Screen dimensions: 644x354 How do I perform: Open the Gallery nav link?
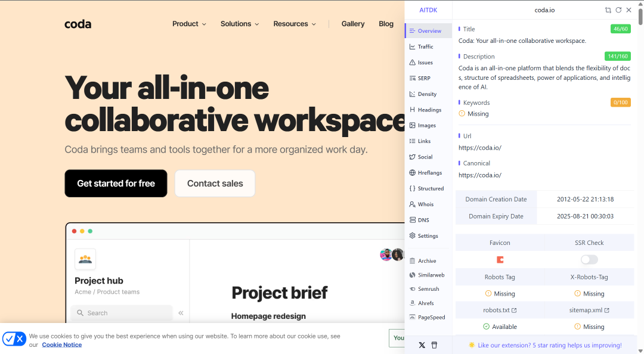coord(353,24)
